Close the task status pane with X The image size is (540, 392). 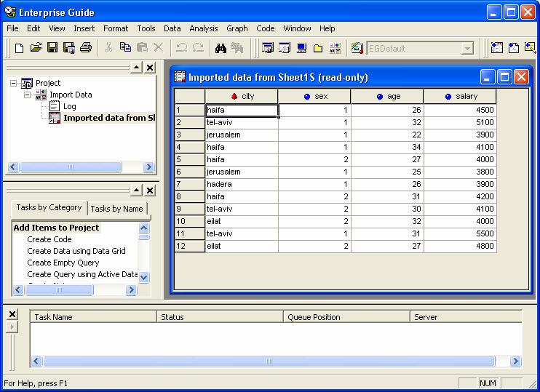(12, 314)
